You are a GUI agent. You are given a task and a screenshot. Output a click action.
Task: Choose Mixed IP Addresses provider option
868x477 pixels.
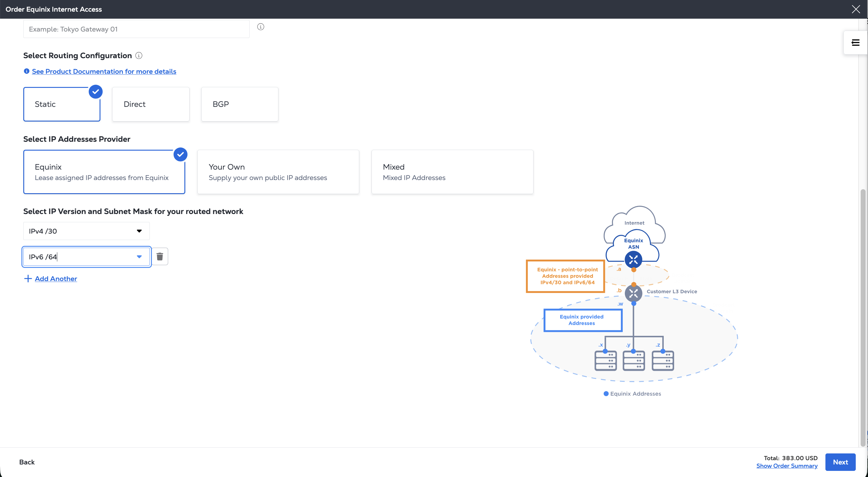click(452, 172)
